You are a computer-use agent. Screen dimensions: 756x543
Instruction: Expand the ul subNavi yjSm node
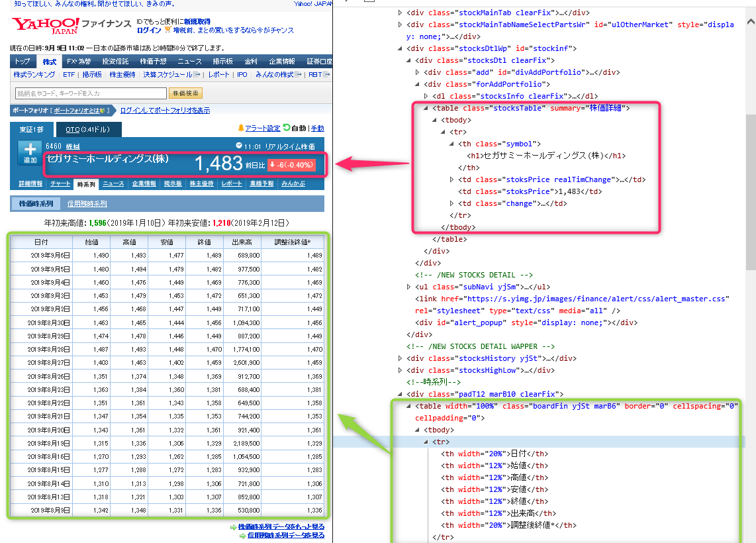point(409,287)
